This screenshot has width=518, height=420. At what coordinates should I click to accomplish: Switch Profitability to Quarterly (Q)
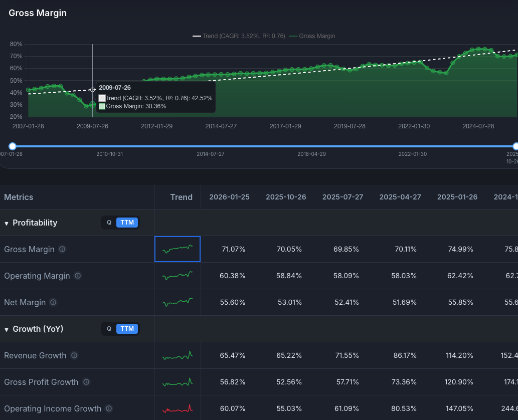[109, 223]
